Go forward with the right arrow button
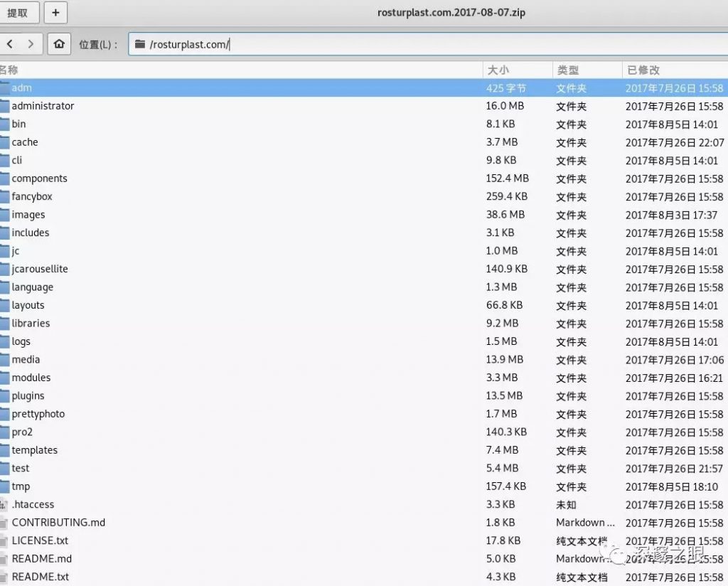The height and width of the screenshot is (586, 728). click(x=31, y=44)
